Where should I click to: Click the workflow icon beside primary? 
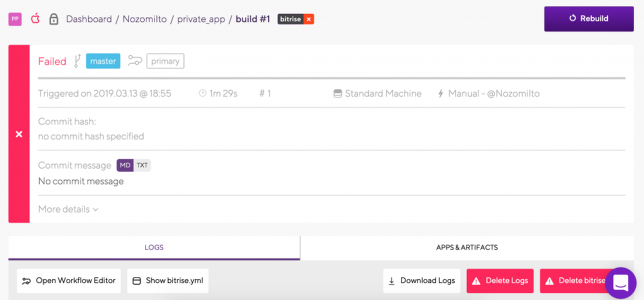tap(135, 61)
